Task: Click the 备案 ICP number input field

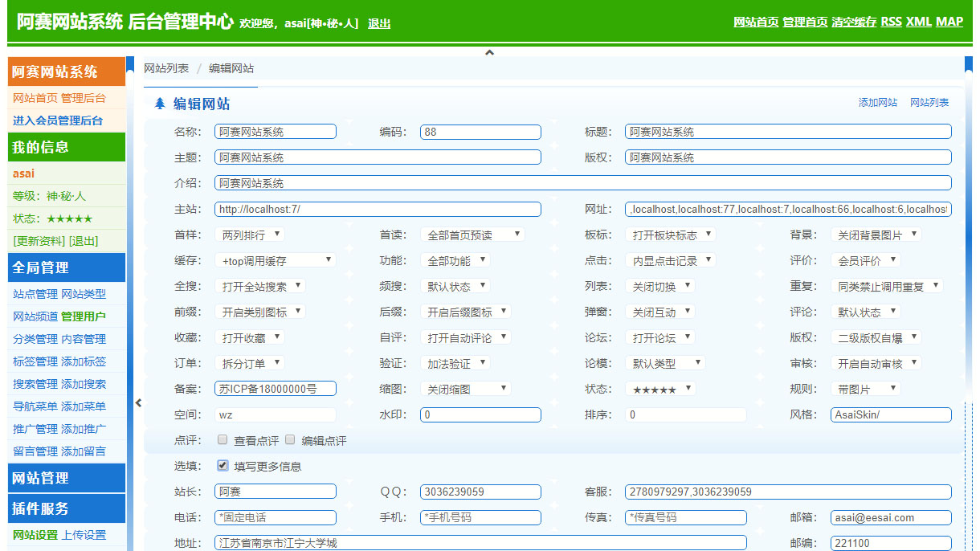Action: pyautogui.click(x=276, y=389)
